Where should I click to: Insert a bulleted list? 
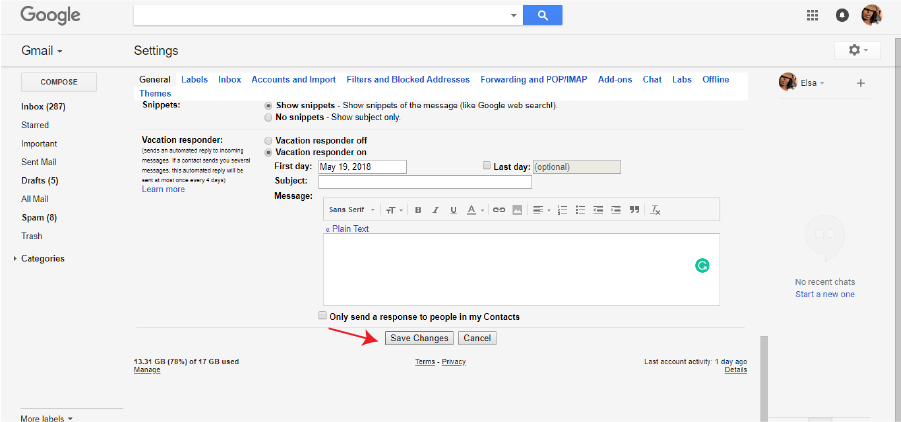580,210
